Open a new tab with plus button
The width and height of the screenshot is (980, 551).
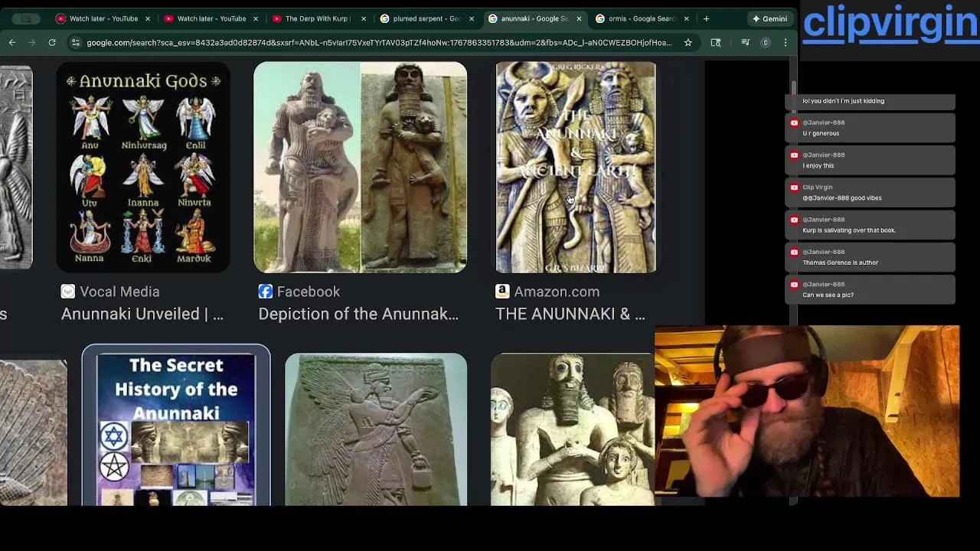tap(706, 18)
